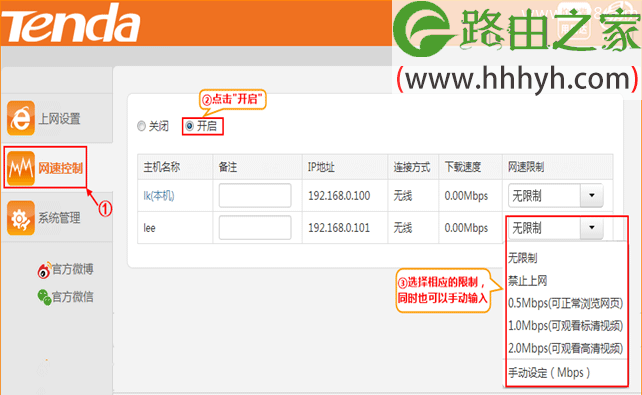Image resolution: width=642 pixels, height=395 pixels.
Task: Open the 系统管理 gear icon
Action: tap(21, 218)
